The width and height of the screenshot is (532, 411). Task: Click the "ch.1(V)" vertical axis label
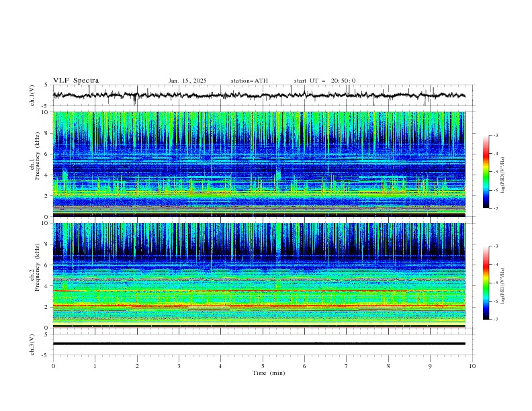(32, 95)
